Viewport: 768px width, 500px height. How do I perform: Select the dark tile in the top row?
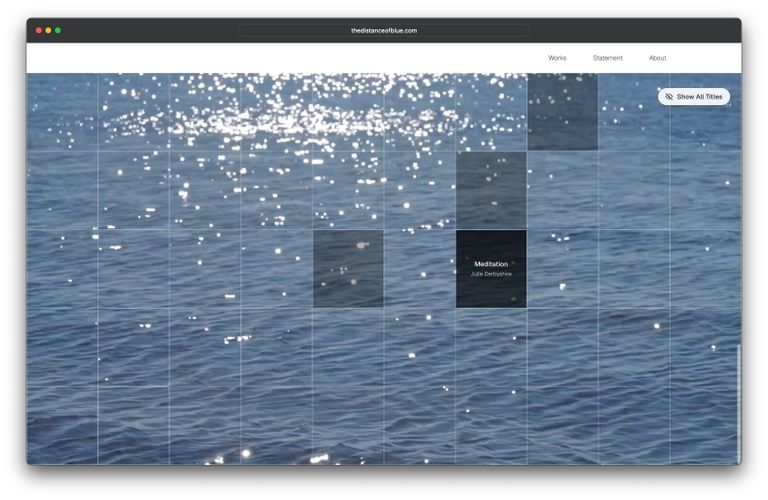563,112
